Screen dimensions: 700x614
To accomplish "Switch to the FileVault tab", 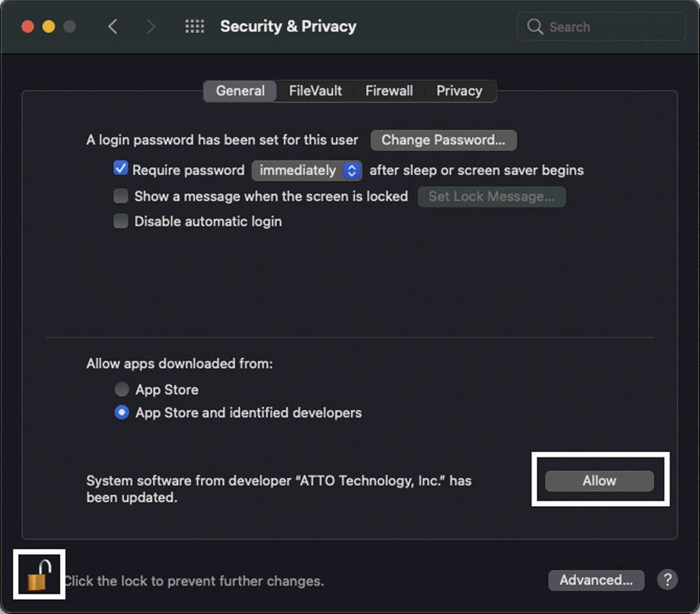I will tap(315, 91).
